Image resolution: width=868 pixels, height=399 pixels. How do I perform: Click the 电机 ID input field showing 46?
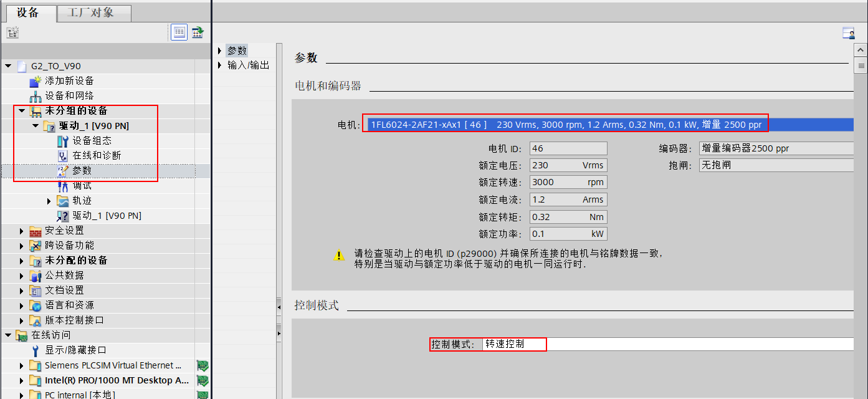(567, 148)
